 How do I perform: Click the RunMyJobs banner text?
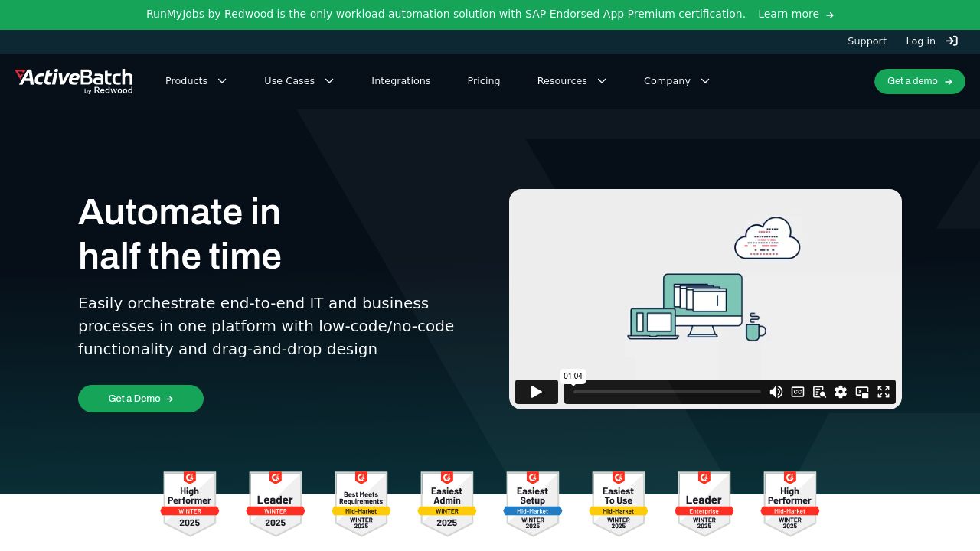tap(446, 15)
